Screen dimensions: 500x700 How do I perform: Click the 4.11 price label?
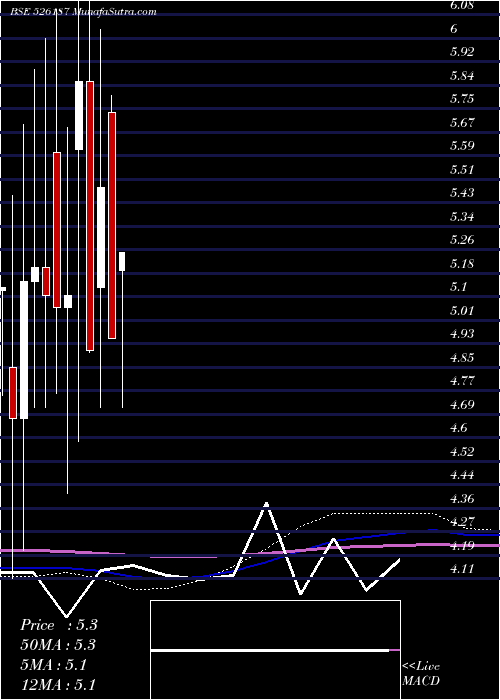pyautogui.click(x=462, y=569)
